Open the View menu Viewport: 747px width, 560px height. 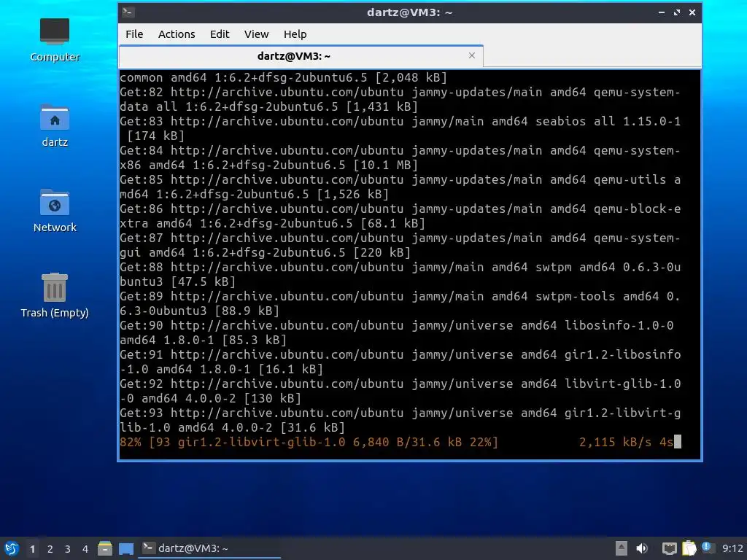(x=256, y=34)
